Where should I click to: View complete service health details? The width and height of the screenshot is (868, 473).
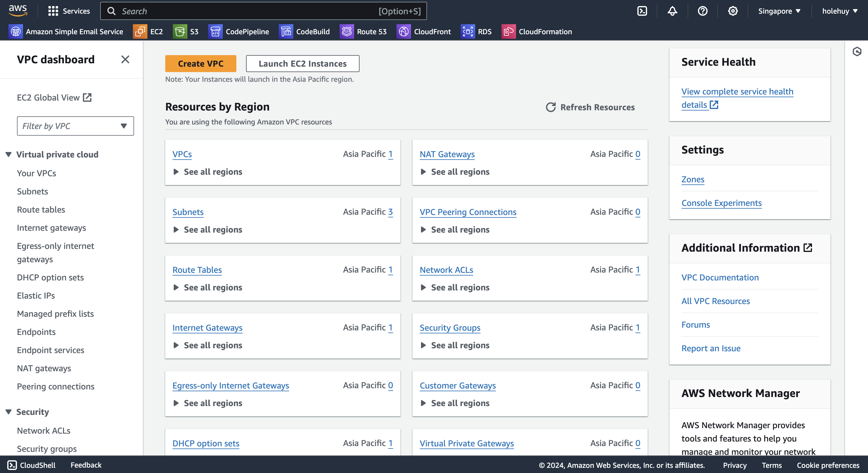pos(737,98)
